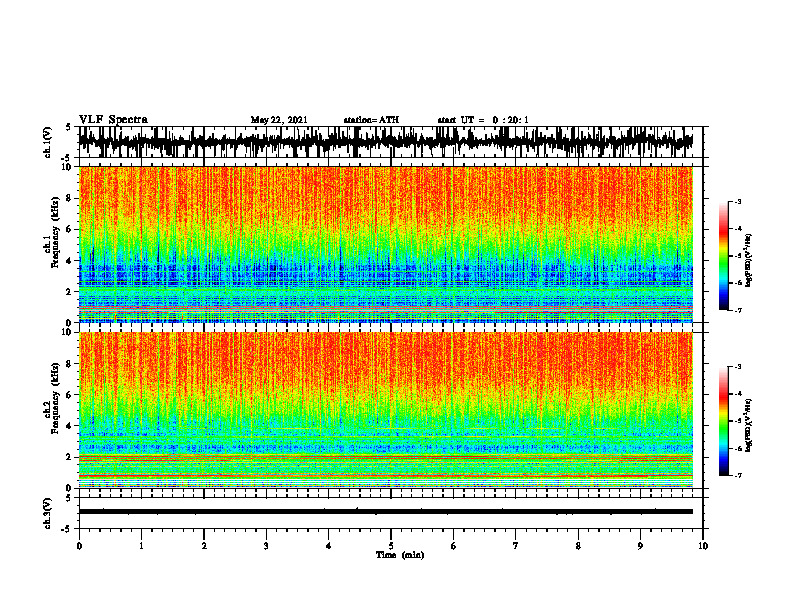Screen dimensions: 792x612
Task: Click the ch.2 spectrogram color scale bar
Action: click(724, 421)
